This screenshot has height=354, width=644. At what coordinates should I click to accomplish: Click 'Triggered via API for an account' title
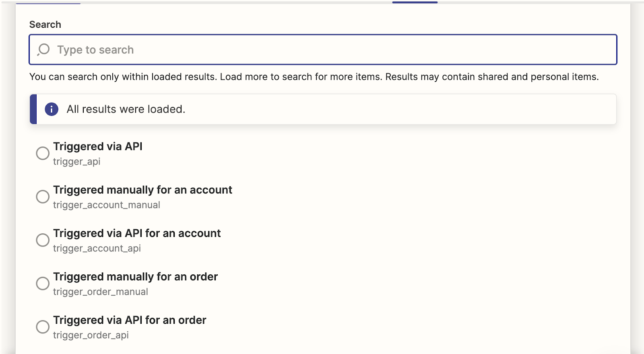click(x=137, y=233)
